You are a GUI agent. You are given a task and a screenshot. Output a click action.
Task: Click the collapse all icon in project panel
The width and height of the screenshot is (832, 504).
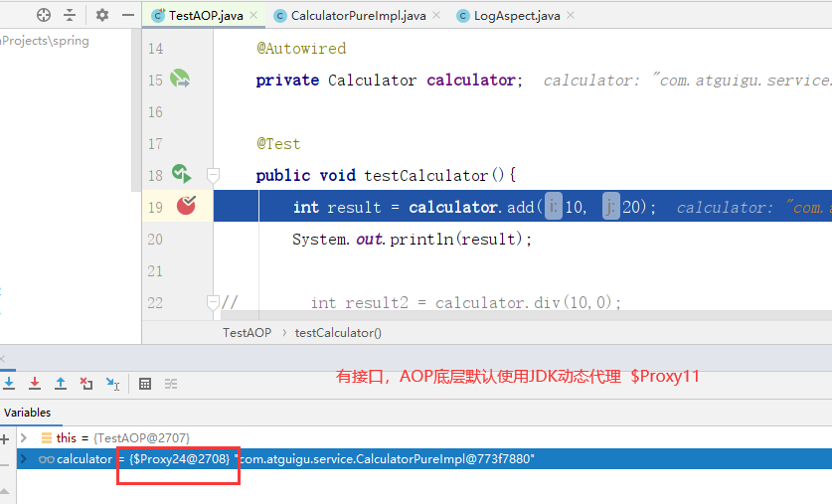click(70, 15)
